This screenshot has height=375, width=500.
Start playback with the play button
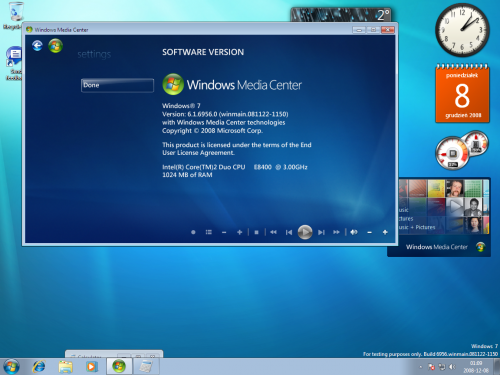point(305,232)
